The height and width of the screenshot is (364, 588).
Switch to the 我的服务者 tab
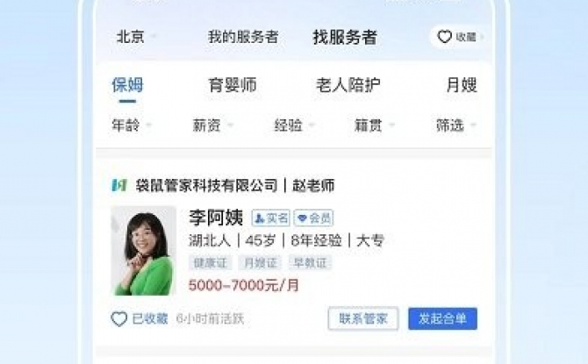click(243, 37)
